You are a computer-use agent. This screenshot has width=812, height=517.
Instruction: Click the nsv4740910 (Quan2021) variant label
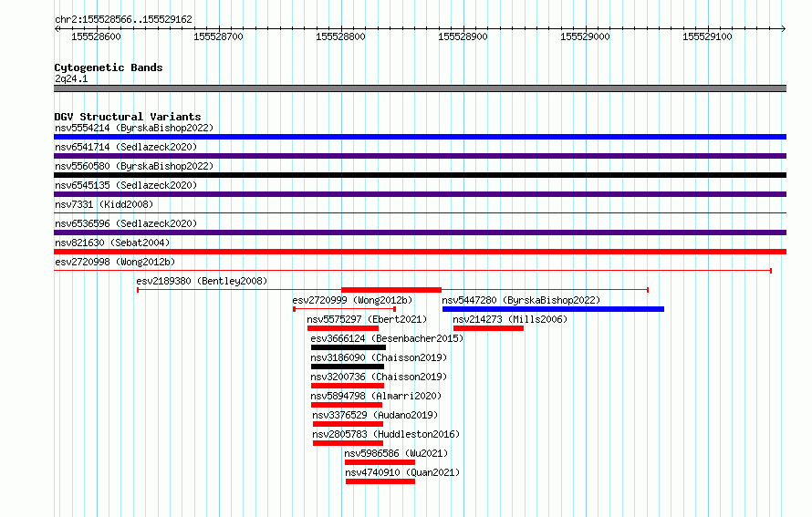402,472
